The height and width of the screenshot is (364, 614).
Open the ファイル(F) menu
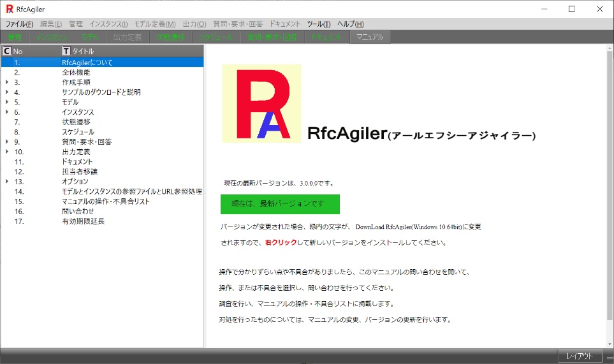tap(19, 24)
